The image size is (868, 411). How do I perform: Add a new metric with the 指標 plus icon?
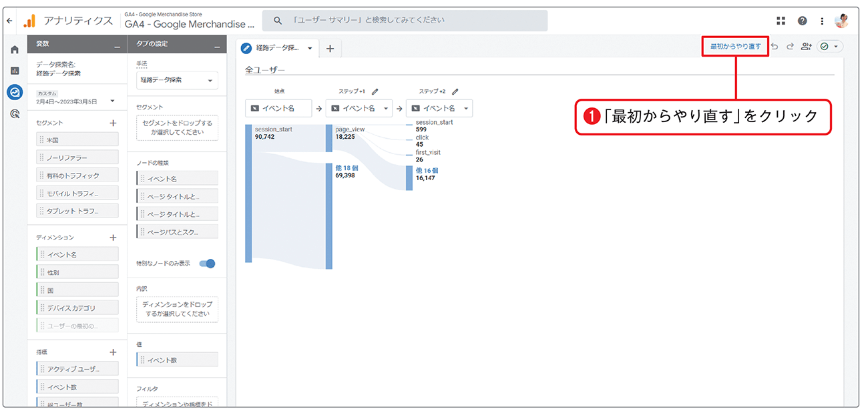click(113, 352)
